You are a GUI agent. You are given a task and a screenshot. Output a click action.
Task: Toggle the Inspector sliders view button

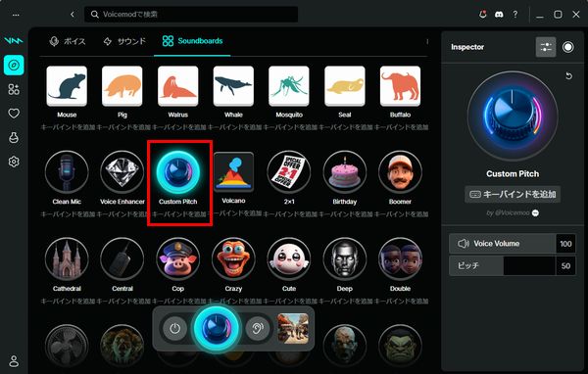[x=546, y=47]
